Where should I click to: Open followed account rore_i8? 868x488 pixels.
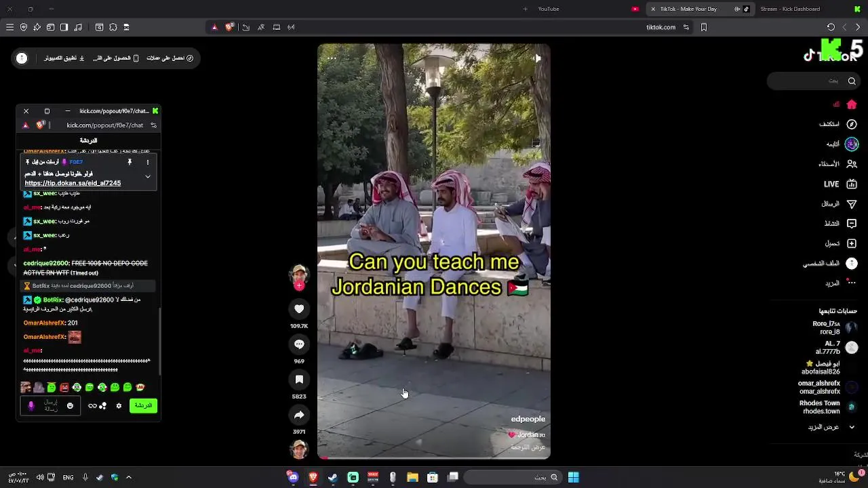[835, 328]
